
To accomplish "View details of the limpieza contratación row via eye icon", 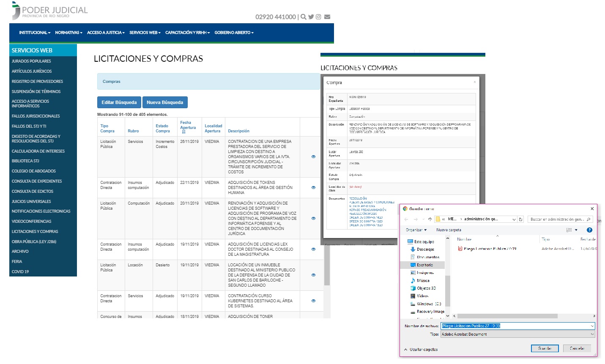I will (x=313, y=157).
